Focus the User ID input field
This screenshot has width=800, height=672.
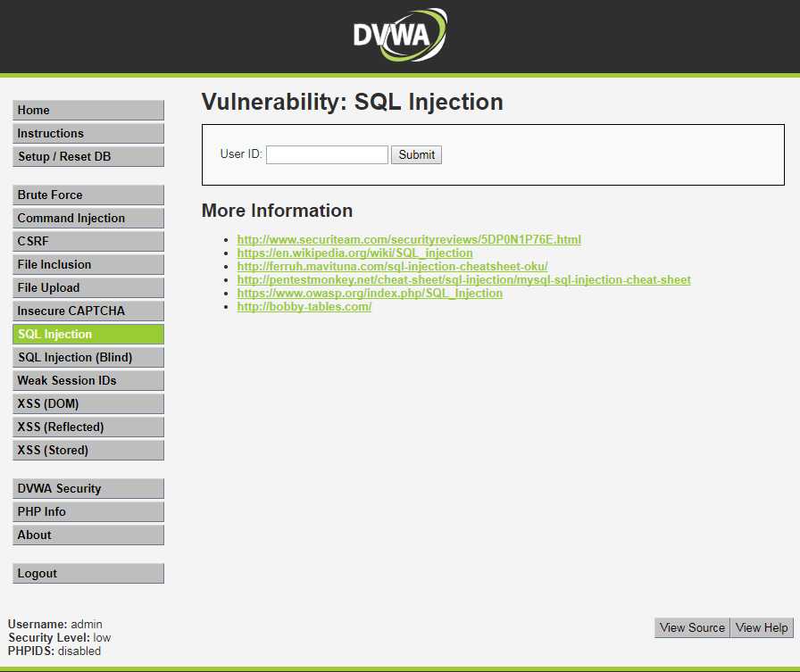point(327,154)
